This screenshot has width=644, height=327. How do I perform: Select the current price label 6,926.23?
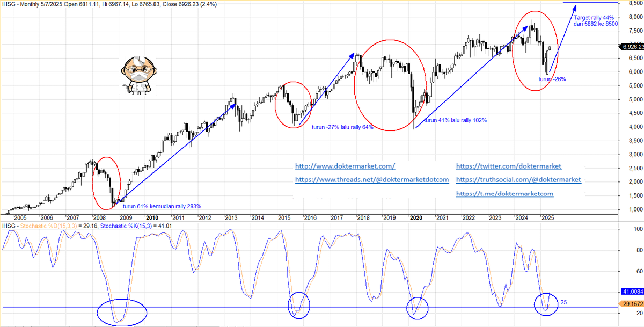pyautogui.click(x=632, y=47)
